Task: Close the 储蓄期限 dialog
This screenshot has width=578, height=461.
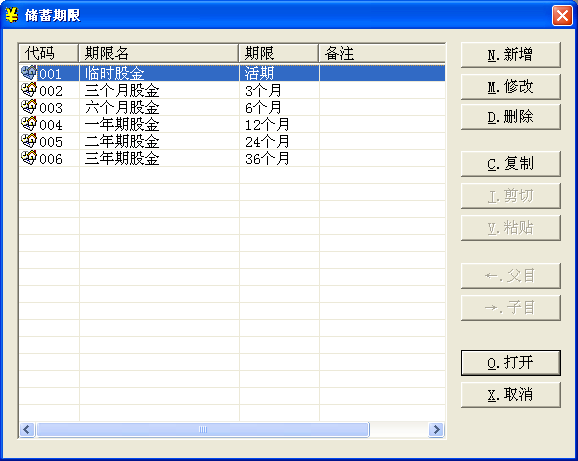Action: (562, 16)
